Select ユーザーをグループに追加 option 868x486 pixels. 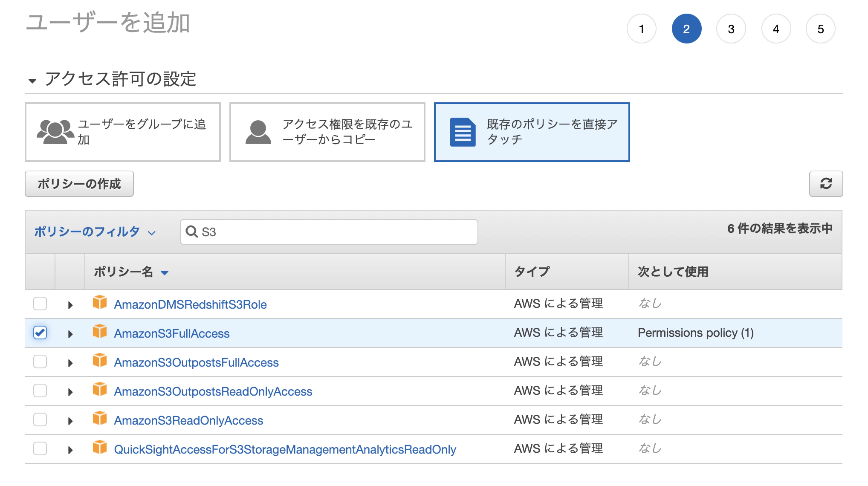point(123,132)
